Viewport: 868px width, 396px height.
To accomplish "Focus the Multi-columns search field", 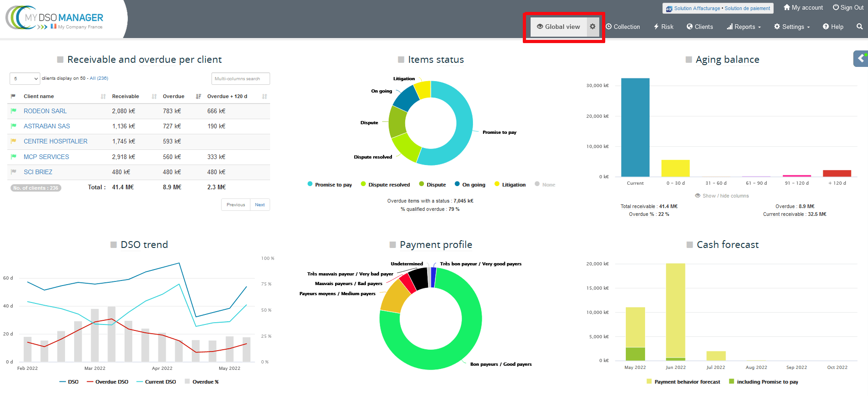I will coord(240,79).
